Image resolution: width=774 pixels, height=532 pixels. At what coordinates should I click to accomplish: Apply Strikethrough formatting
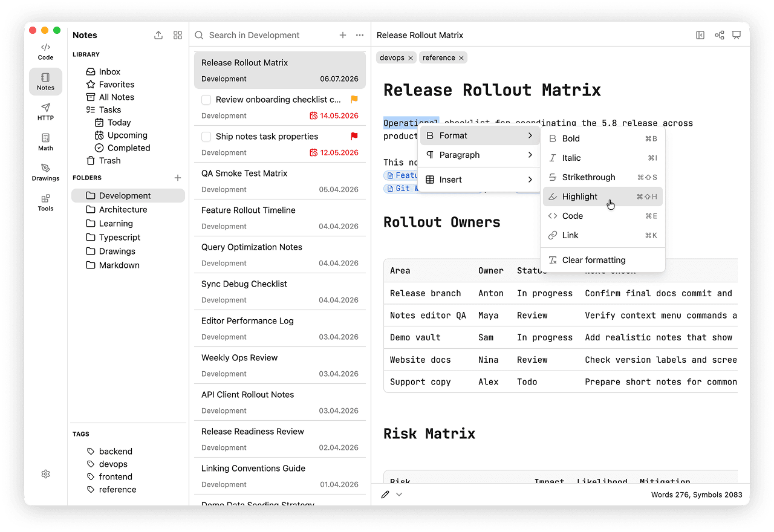click(x=603, y=177)
